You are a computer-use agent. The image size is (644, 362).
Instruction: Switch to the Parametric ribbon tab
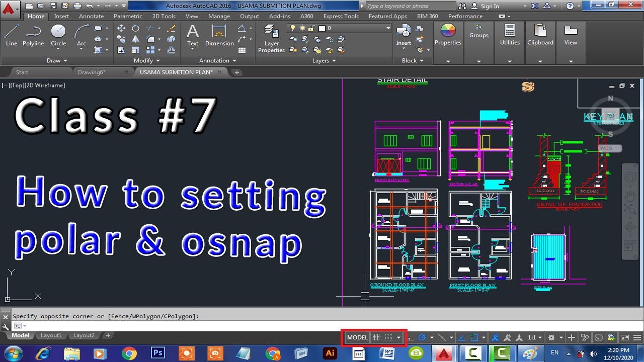pyautogui.click(x=128, y=16)
